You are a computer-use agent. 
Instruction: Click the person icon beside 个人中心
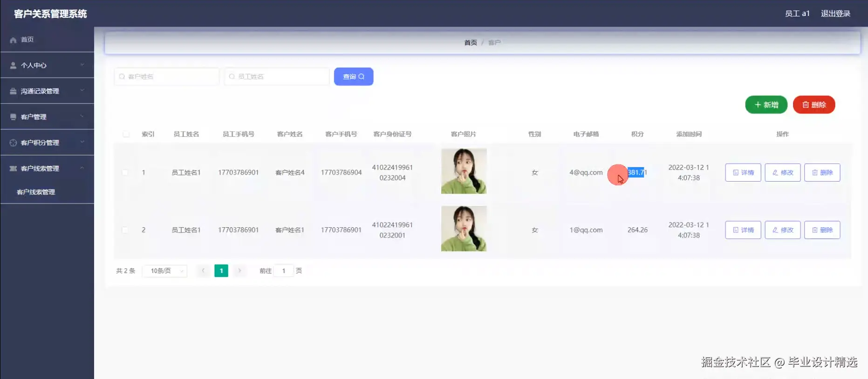click(x=13, y=66)
